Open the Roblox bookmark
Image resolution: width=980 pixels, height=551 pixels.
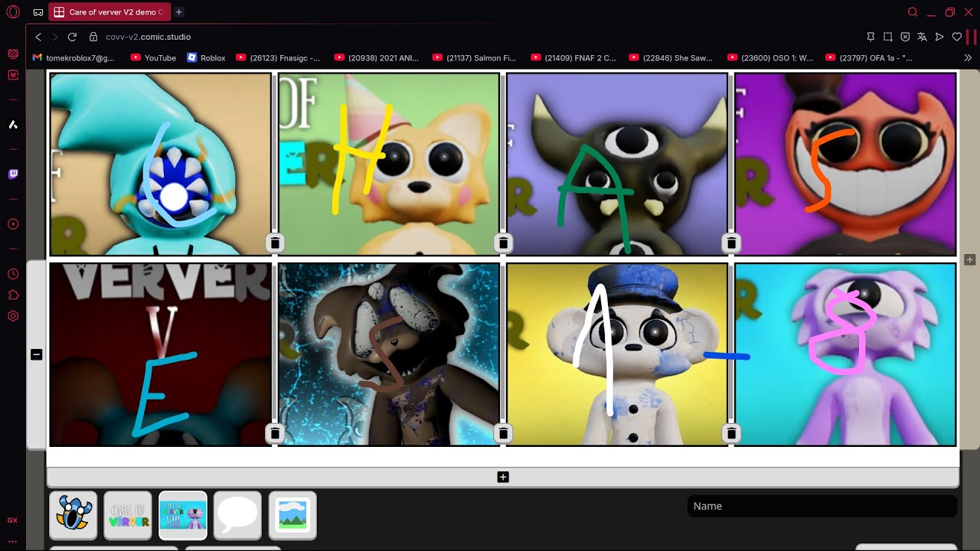tap(206, 57)
